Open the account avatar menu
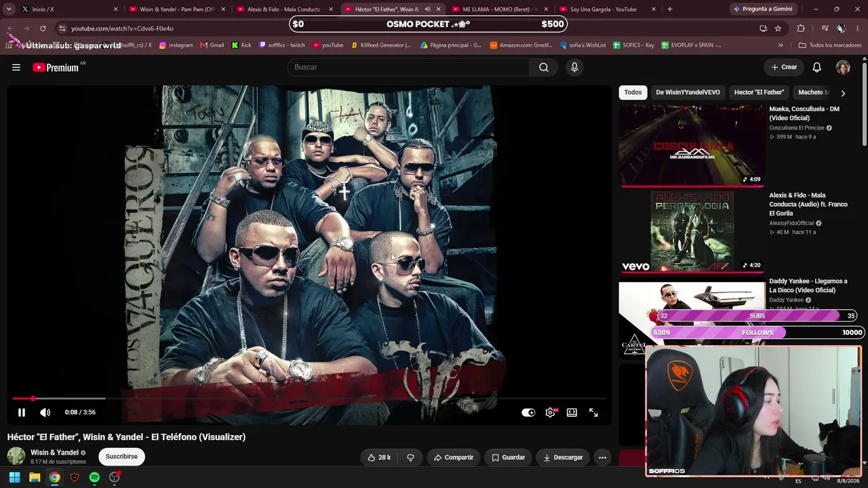 point(843,67)
